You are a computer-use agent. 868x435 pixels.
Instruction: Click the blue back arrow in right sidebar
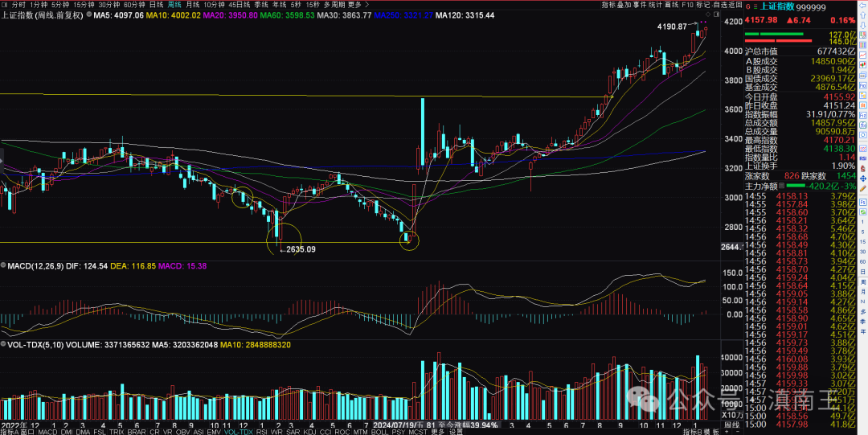(x=862, y=6)
